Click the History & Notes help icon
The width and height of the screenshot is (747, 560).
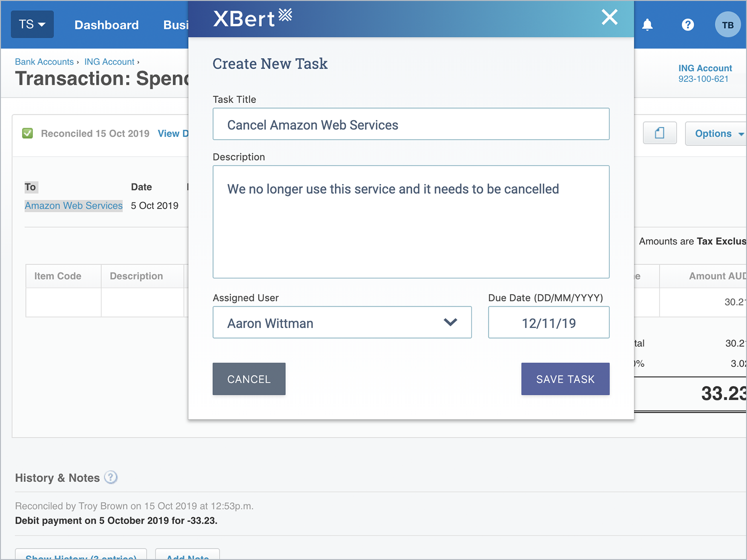(x=111, y=477)
